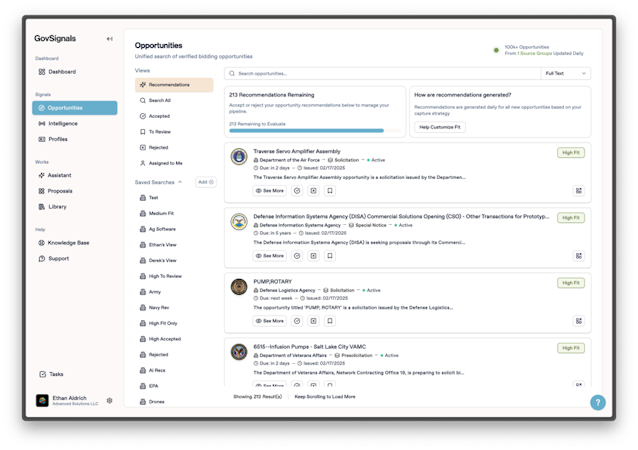
Task: Open the help chat bubble
Action: (x=598, y=403)
